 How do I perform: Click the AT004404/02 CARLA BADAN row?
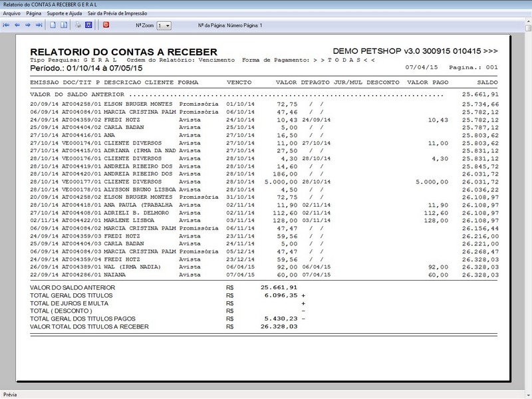pos(264,128)
